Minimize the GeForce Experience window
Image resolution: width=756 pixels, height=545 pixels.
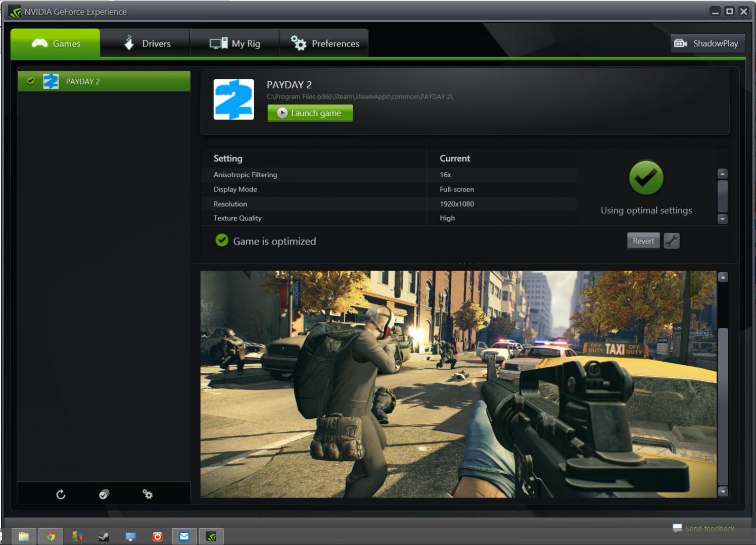(x=715, y=11)
